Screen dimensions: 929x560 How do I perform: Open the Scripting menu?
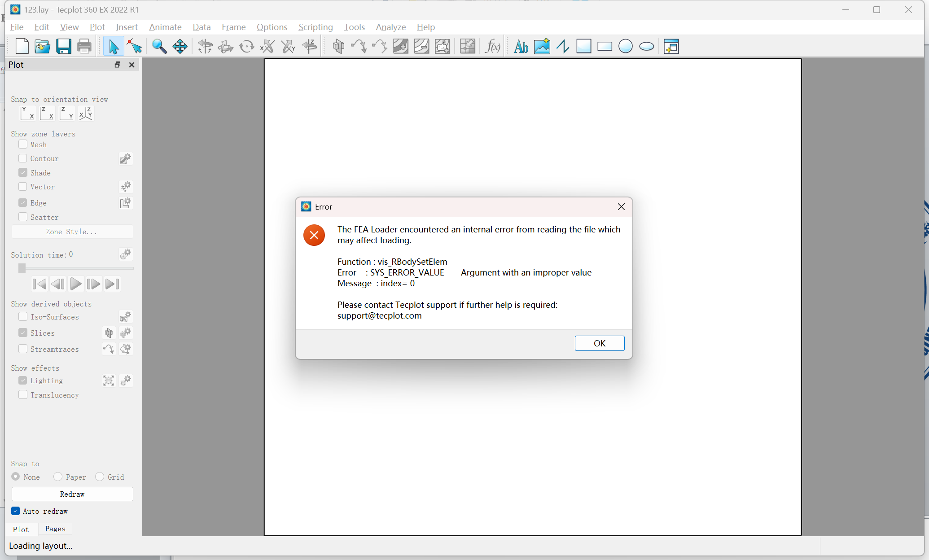tap(316, 27)
